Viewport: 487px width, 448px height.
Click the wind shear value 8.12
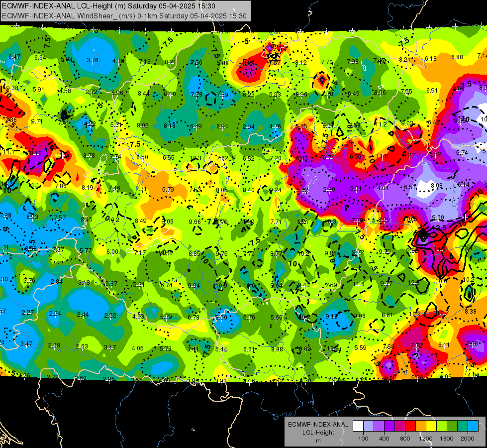(301, 63)
